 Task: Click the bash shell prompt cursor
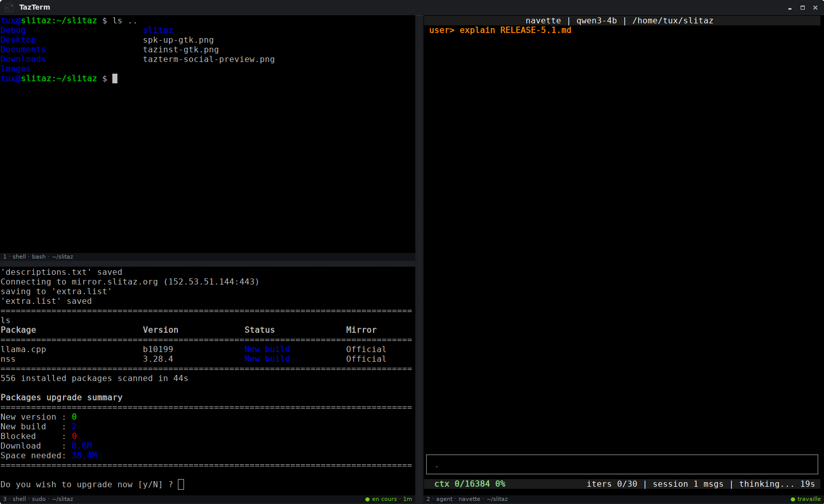[x=115, y=78]
